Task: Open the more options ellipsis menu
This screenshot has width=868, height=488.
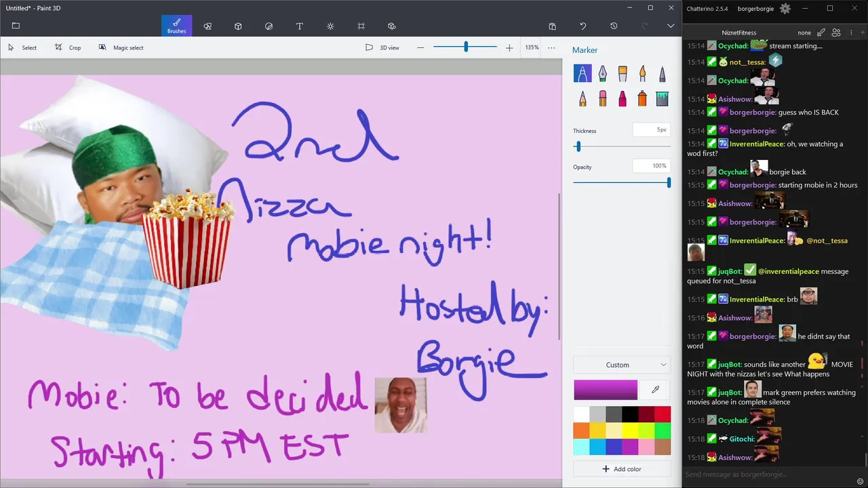Action: (551, 47)
